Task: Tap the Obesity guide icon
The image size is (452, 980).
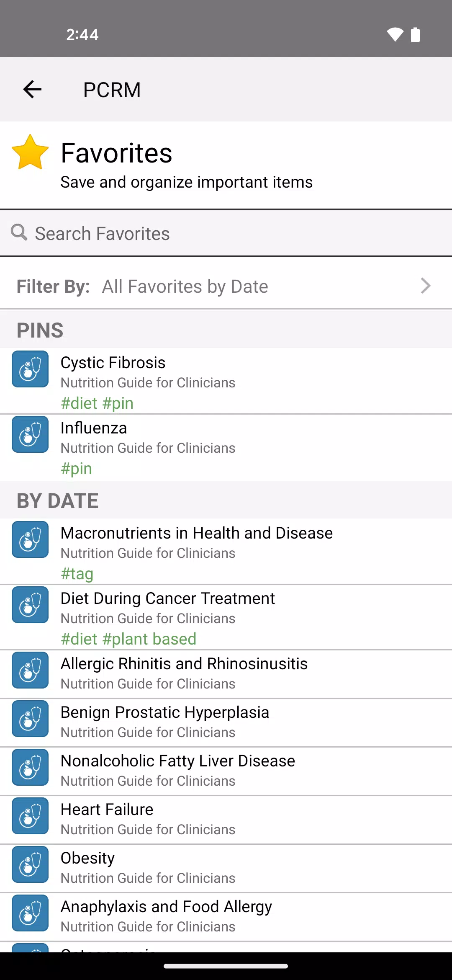Action: tap(30, 864)
